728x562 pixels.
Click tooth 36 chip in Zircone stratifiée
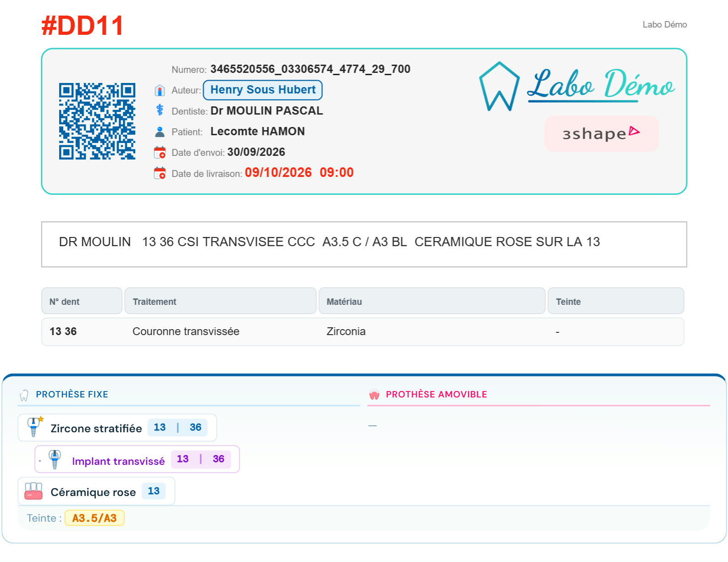click(196, 427)
